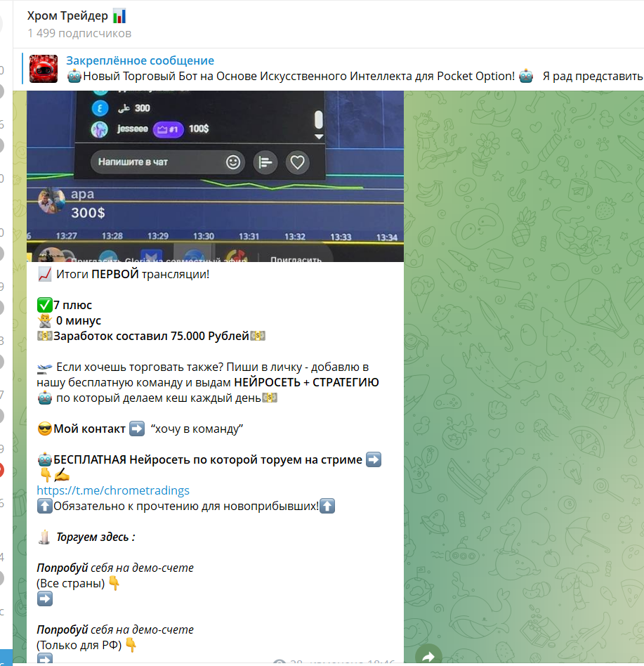Click the heart icon in the stream chat

tap(298, 162)
